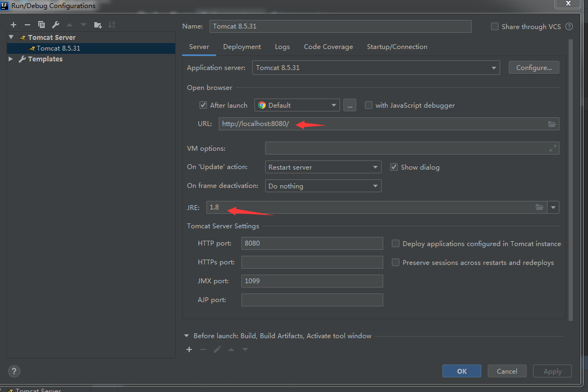The height and width of the screenshot is (392, 588).
Task: Switch to the Server tab
Action: pyautogui.click(x=199, y=47)
